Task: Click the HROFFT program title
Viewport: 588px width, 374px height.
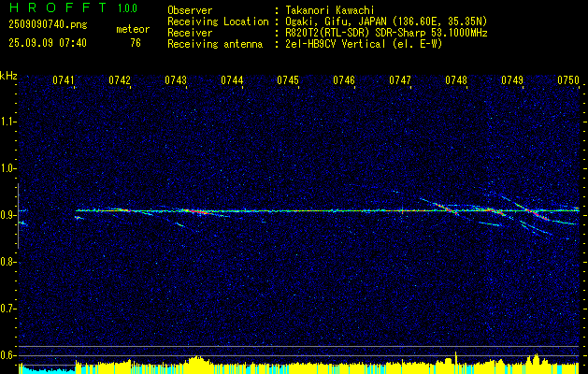Action: (58, 7)
